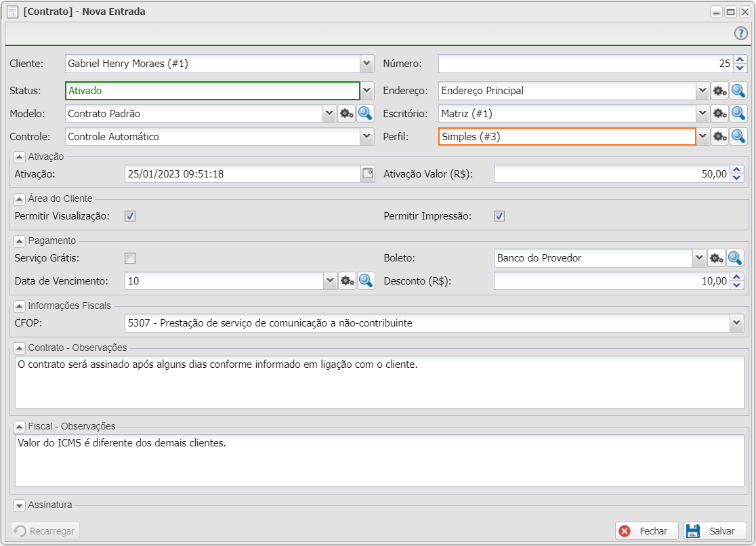756x546 pixels.
Task: Click the Salvar button
Action: (x=715, y=531)
